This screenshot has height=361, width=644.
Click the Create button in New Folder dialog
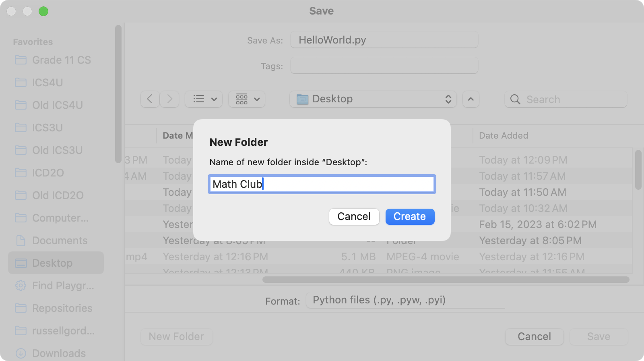coord(410,217)
